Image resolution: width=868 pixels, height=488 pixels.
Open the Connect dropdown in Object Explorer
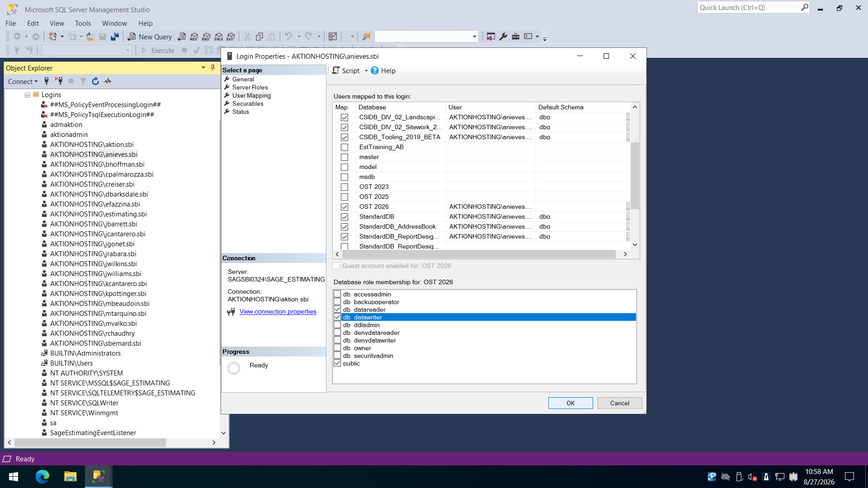click(x=23, y=81)
